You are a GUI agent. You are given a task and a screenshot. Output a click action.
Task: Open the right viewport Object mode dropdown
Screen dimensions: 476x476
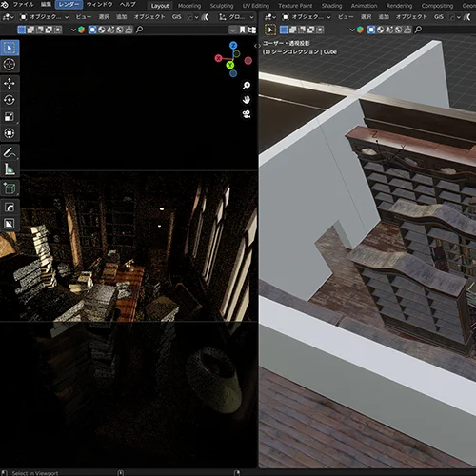(307, 17)
